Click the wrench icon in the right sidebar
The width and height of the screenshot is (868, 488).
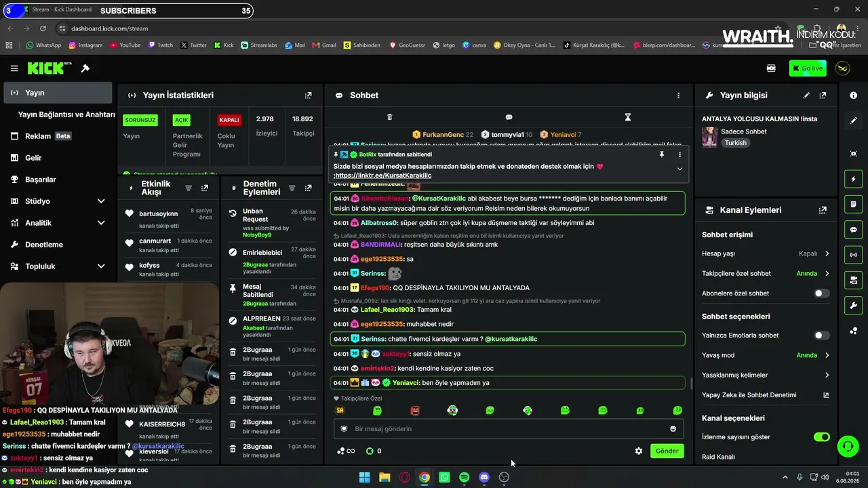(x=853, y=306)
